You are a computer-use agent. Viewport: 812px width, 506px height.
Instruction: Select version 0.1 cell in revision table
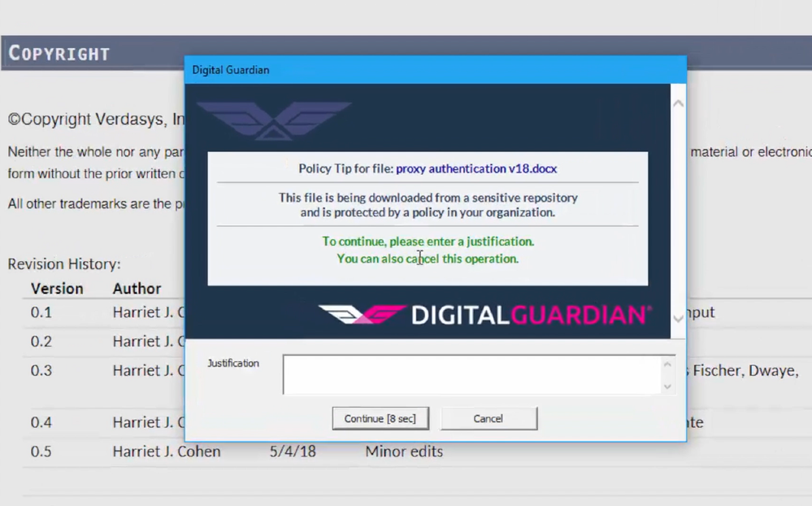(41, 312)
